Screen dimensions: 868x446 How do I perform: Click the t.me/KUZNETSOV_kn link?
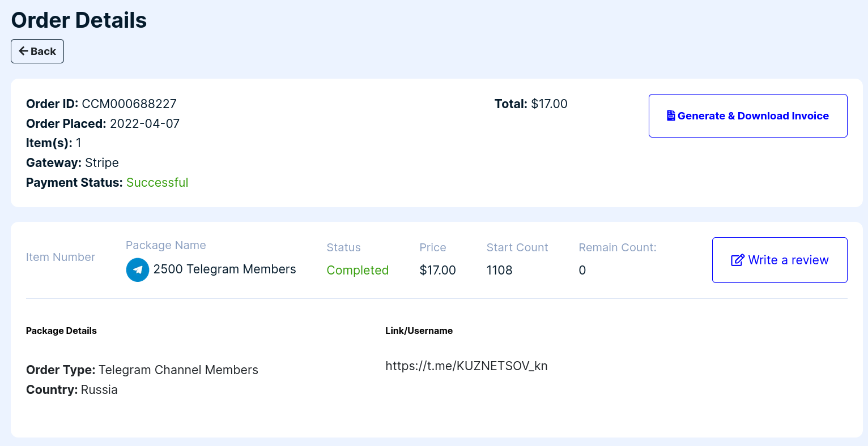[466, 366]
